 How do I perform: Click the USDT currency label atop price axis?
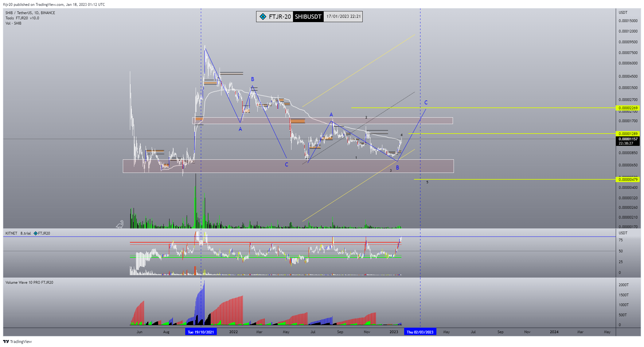click(x=623, y=13)
